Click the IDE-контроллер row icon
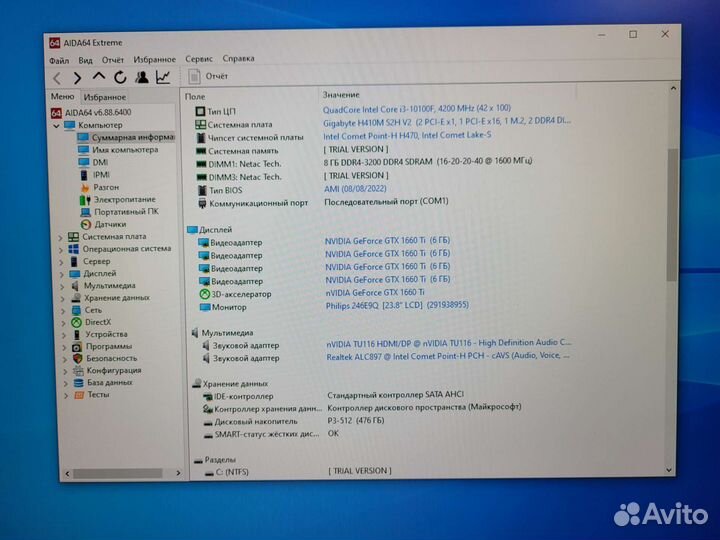Image resolution: width=720 pixels, height=540 pixels. [x=208, y=396]
